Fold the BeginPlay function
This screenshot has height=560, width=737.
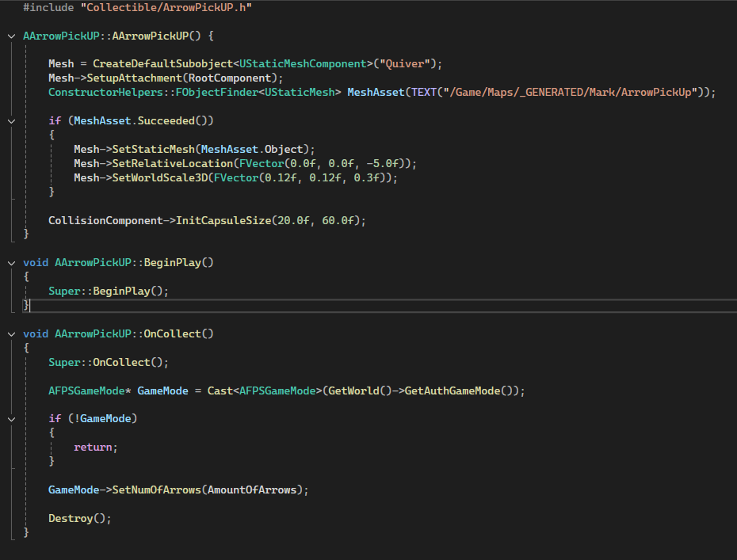(x=11, y=262)
